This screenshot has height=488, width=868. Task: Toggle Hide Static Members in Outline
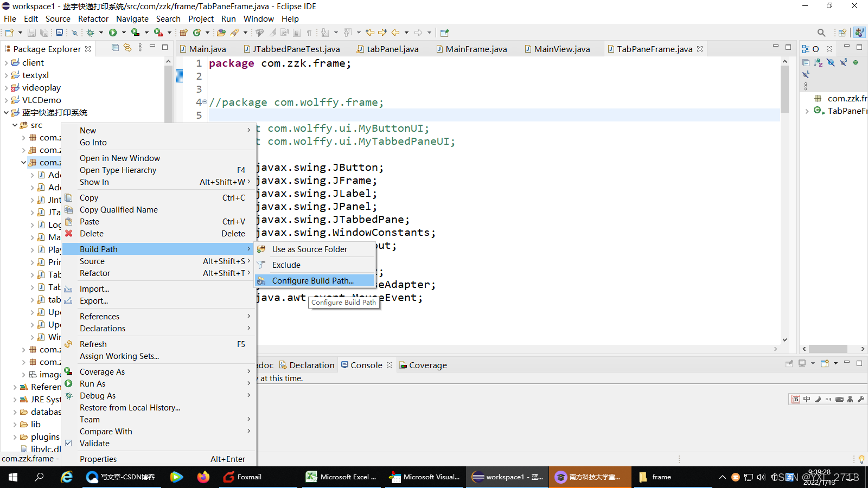[x=843, y=62]
